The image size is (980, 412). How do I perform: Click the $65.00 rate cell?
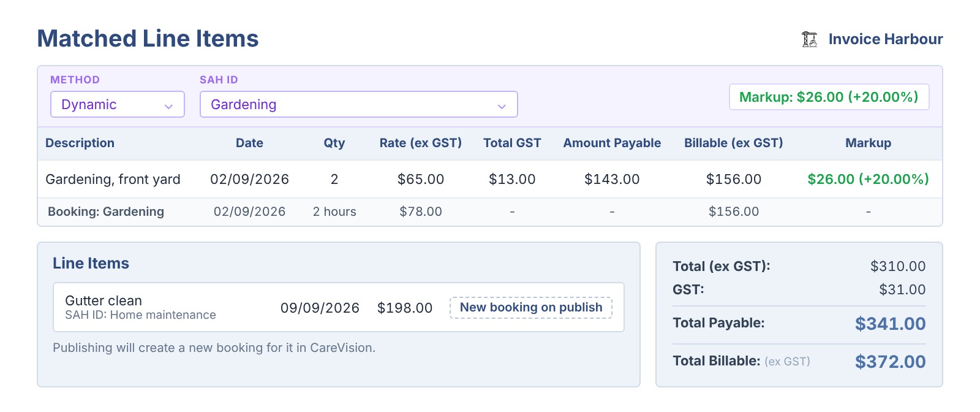coord(421,179)
